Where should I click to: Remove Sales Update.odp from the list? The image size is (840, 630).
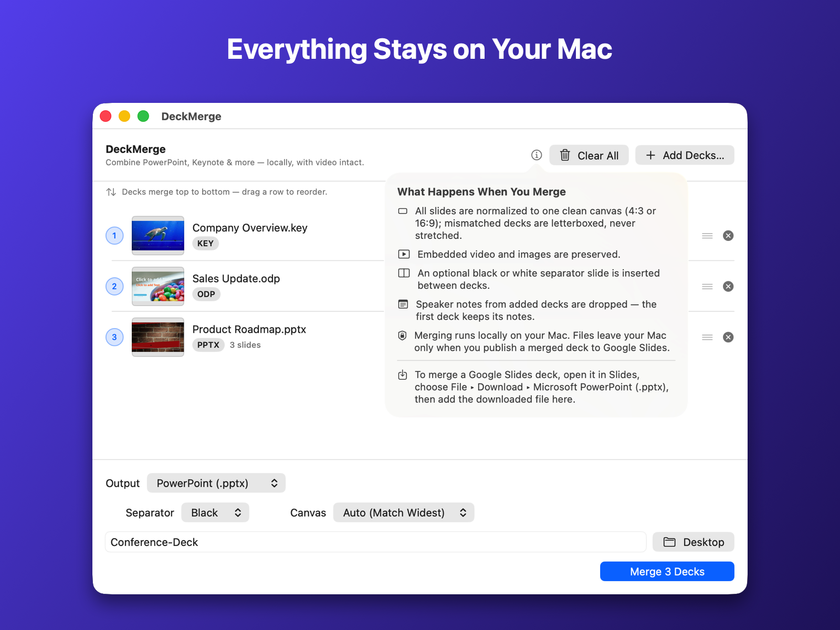[x=728, y=287]
